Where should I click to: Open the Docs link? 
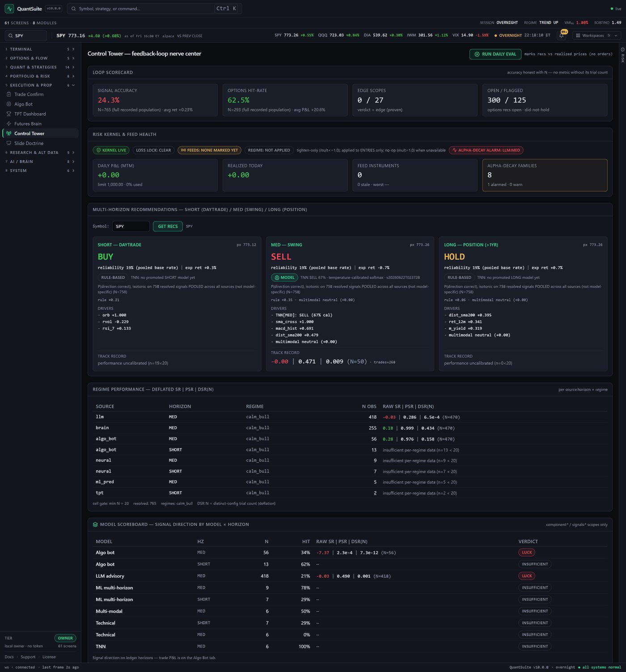[9, 657]
